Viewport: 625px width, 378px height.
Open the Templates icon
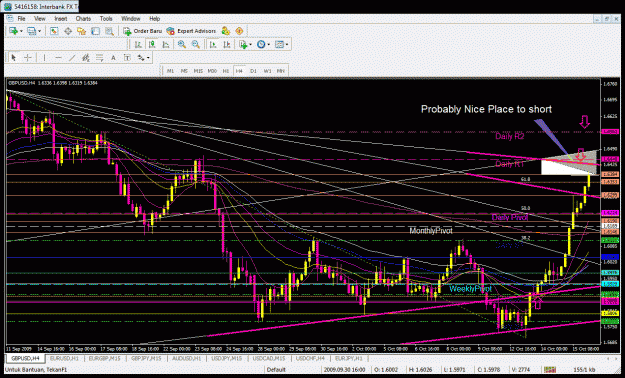[279, 44]
